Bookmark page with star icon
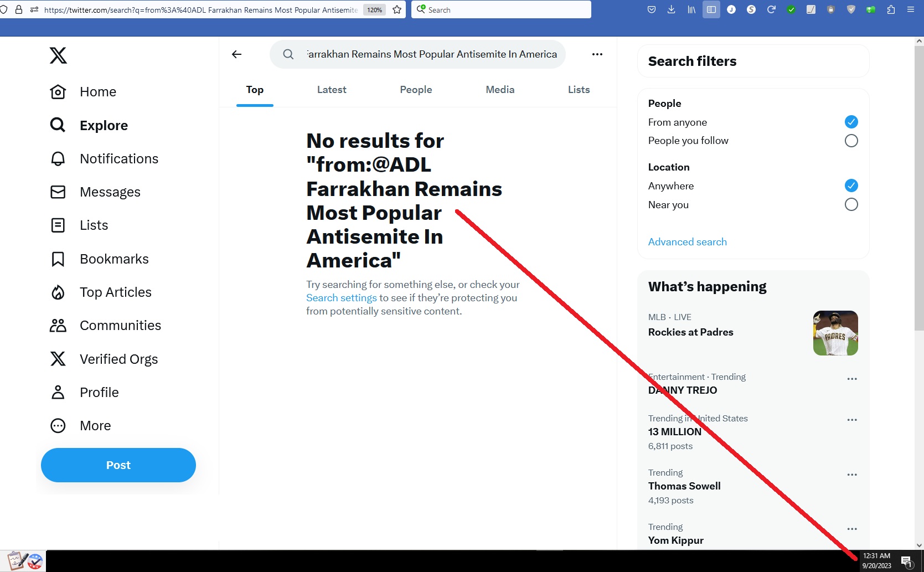This screenshot has width=924, height=572. [x=397, y=9]
